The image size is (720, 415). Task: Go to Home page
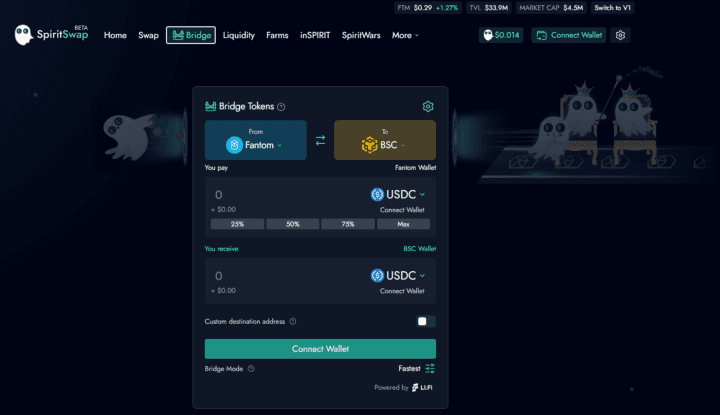[115, 35]
